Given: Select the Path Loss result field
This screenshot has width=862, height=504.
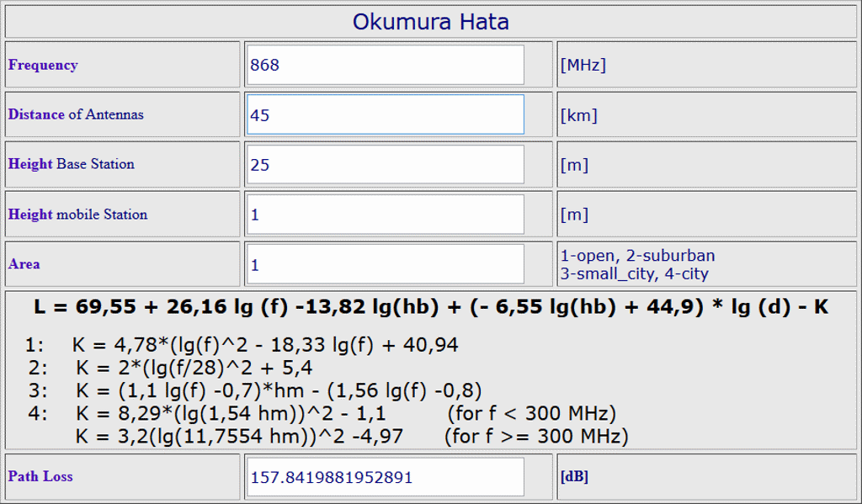Looking at the screenshot, I should pos(386,476).
